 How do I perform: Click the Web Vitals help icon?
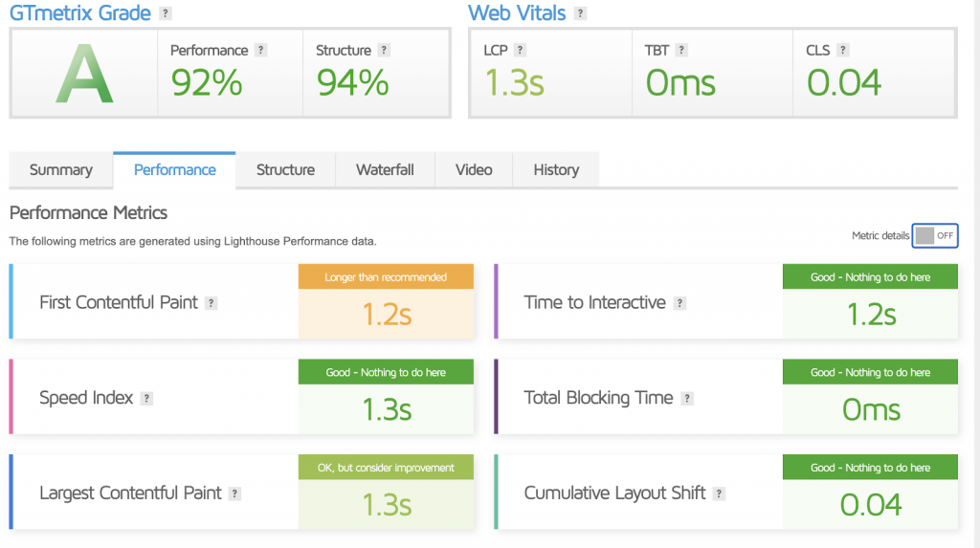tap(581, 14)
